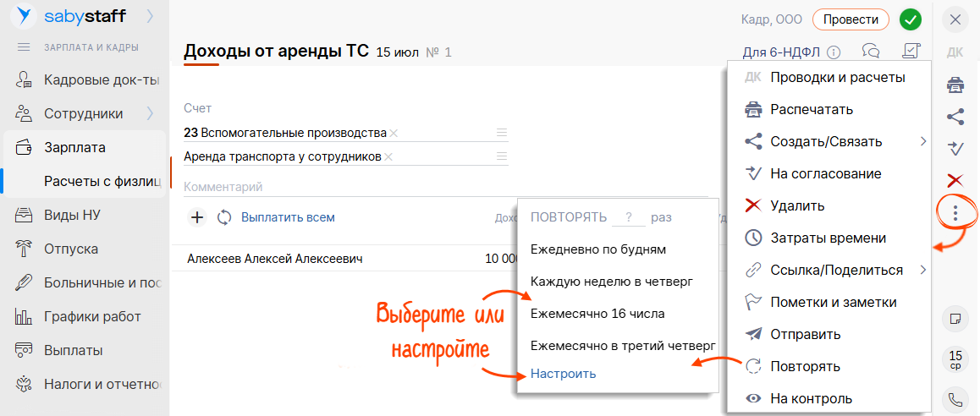Click the printer icon in right toolbar
Image resolution: width=980 pixels, height=416 pixels.
click(955, 85)
